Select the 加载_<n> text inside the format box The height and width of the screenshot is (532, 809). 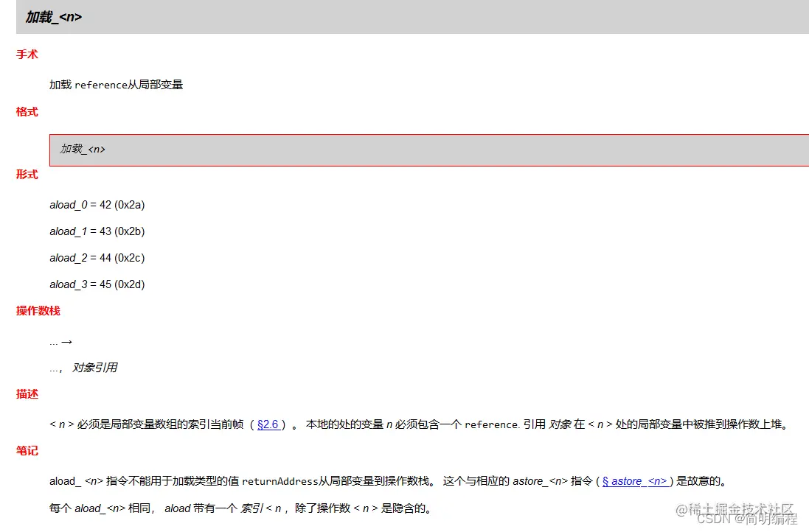[x=83, y=149]
